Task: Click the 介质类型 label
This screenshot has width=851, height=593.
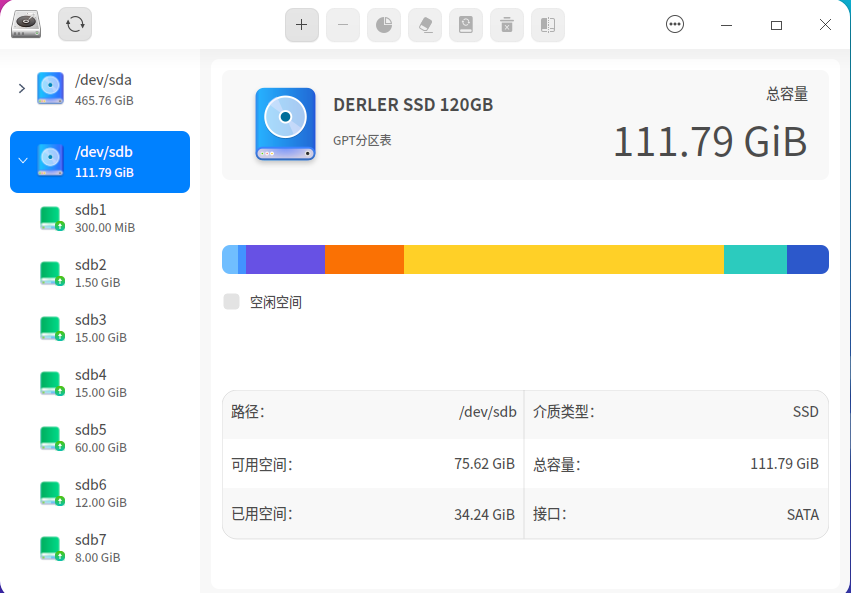Action: (564, 412)
